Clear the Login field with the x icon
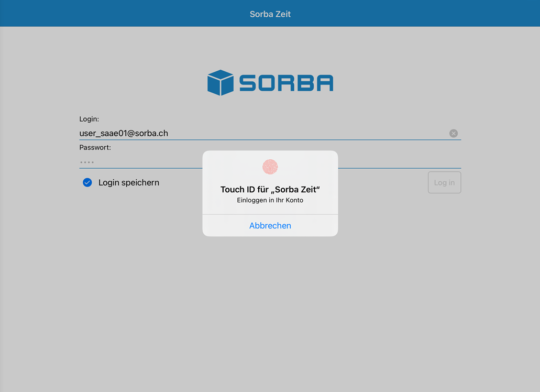Viewport: 540px width, 392px height. [x=454, y=133]
